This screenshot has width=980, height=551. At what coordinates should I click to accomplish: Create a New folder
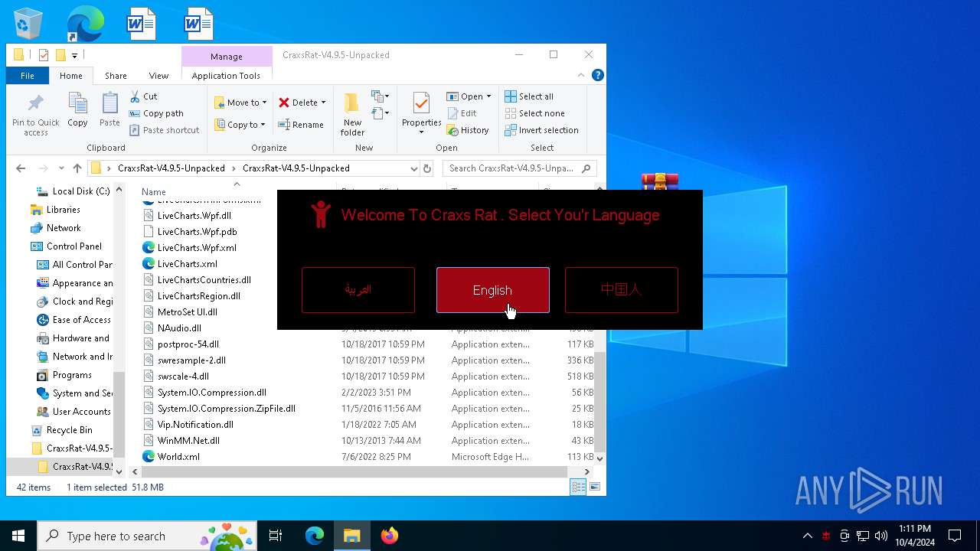tap(352, 115)
